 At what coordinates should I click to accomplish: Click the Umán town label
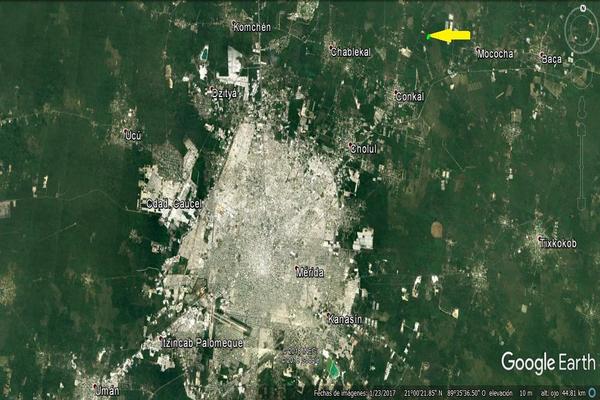click(106, 391)
